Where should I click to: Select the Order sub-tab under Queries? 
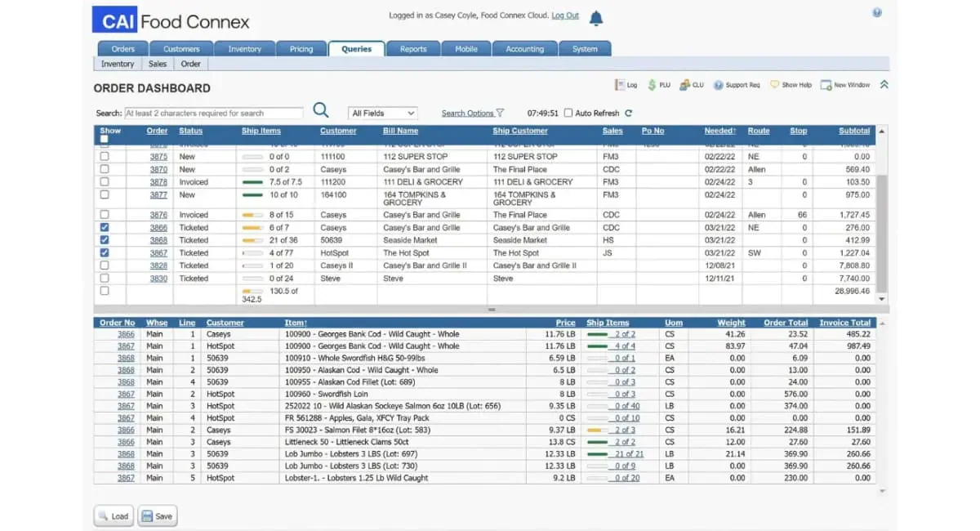tap(191, 64)
